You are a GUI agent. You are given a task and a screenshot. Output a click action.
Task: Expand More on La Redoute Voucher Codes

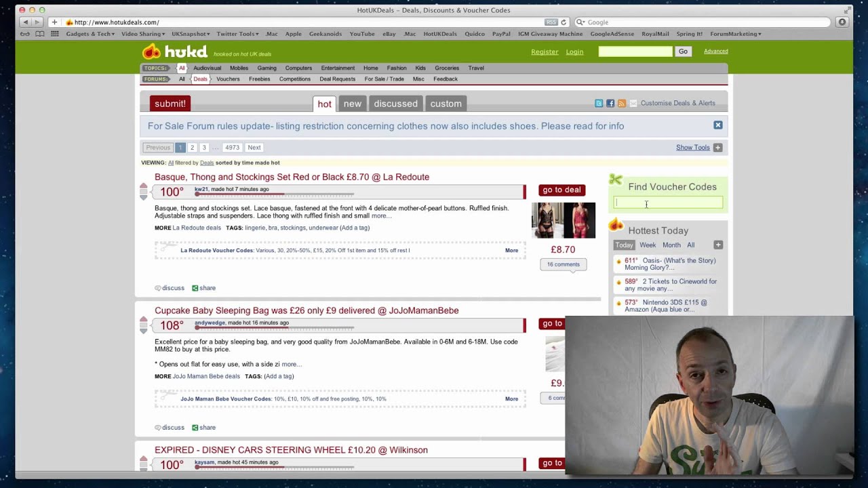(511, 251)
